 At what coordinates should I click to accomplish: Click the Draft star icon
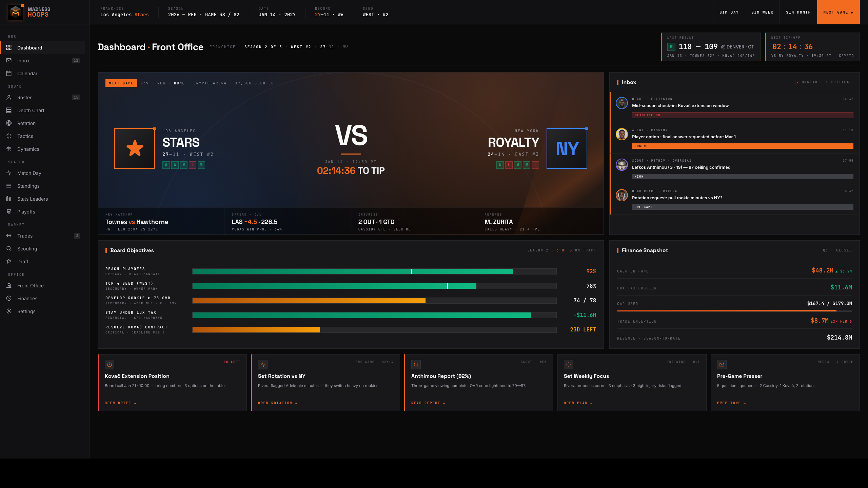pyautogui.click(x=9, y=261)
